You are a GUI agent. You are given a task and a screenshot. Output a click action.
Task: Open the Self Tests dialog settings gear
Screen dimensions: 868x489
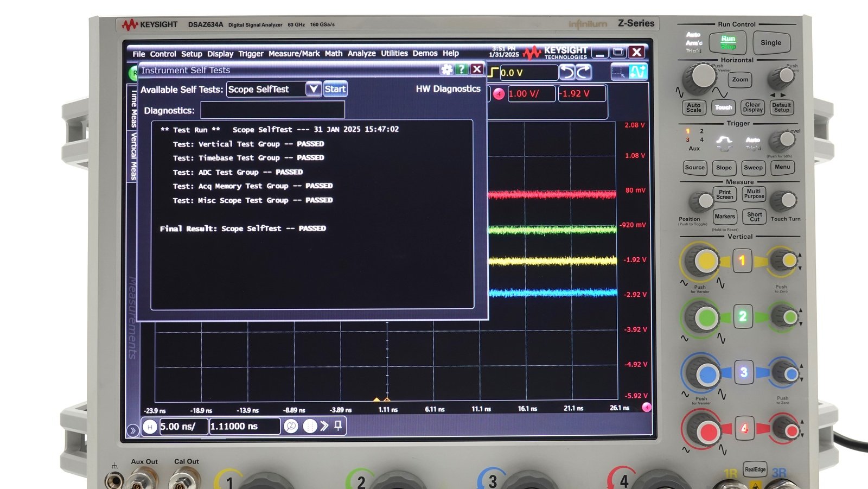coord(446,69)
